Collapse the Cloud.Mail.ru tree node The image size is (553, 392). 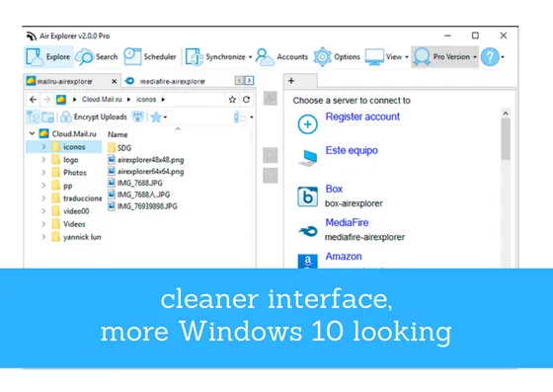click(x=32, y=133)
